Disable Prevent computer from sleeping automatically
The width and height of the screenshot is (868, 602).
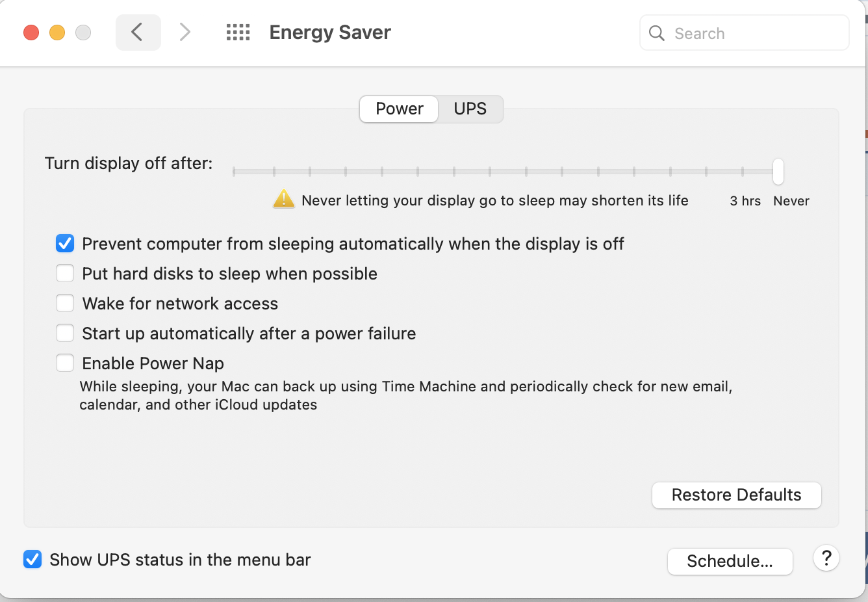pyautogui.click(x=65, y=244)
